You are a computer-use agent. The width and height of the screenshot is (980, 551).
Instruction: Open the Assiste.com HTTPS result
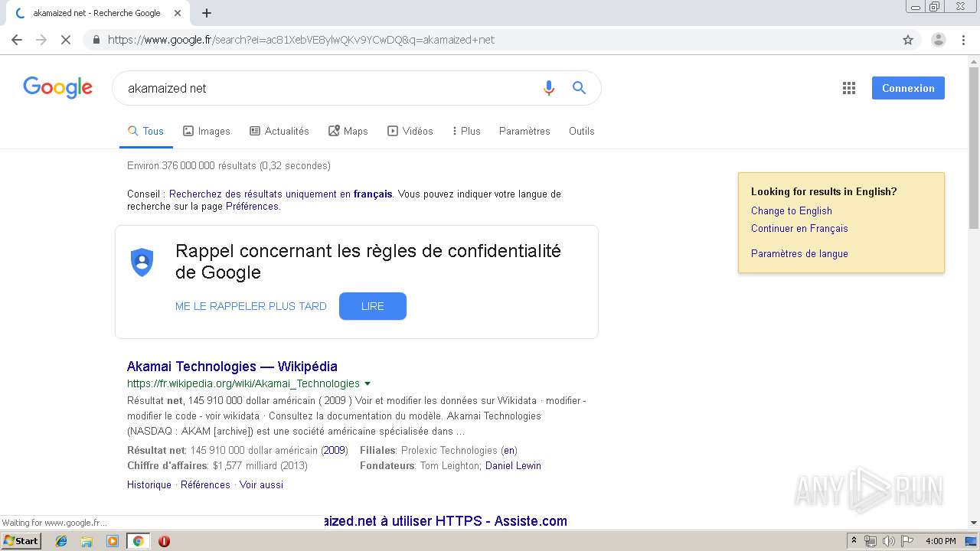[445, 521]
